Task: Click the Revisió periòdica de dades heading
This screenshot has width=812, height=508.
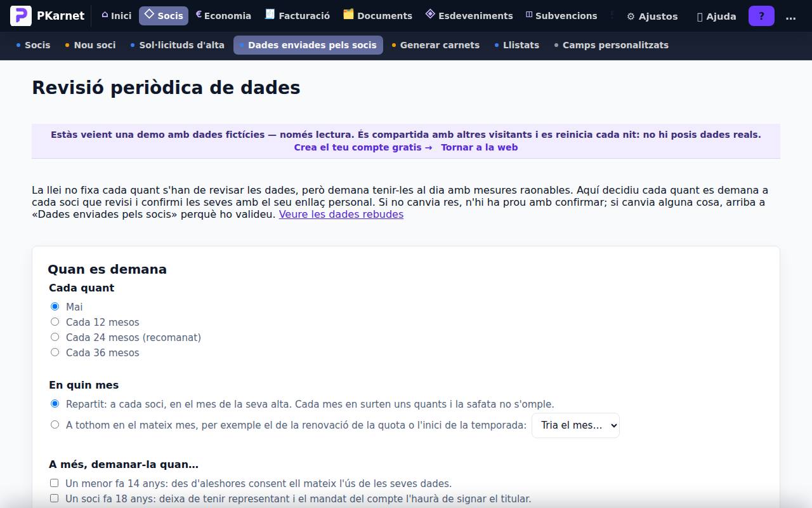Action: [166, 88]
